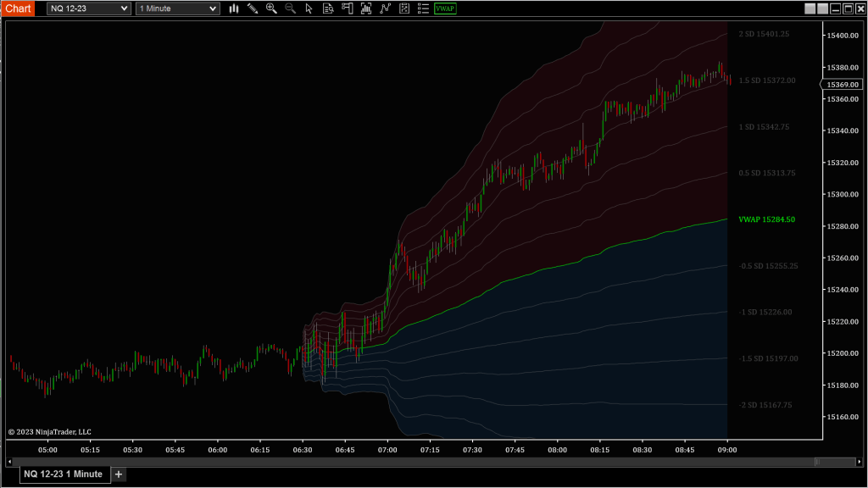The width and height of the screenshot is (868, 488).
Task: Open the chart Properties list icon
Action: pyautogui.click(x=423, y=8)
